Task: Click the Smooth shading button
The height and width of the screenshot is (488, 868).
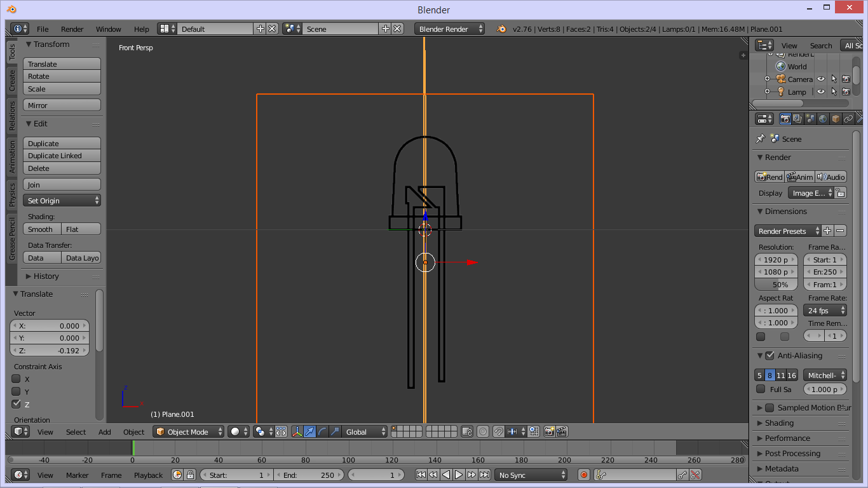Action: coord(43,229)
